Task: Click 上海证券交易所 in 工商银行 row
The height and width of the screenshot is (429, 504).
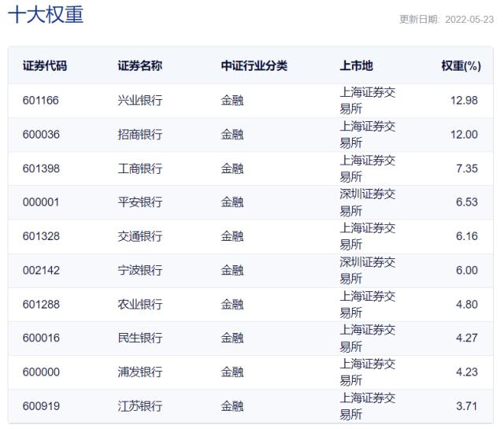Action: [368, 168]
